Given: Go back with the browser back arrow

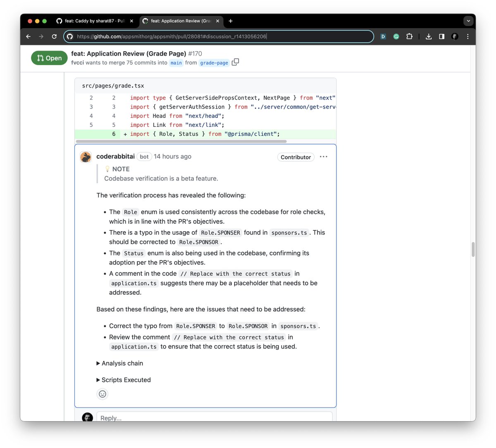Looking at the screenshot, I should 28,36.
